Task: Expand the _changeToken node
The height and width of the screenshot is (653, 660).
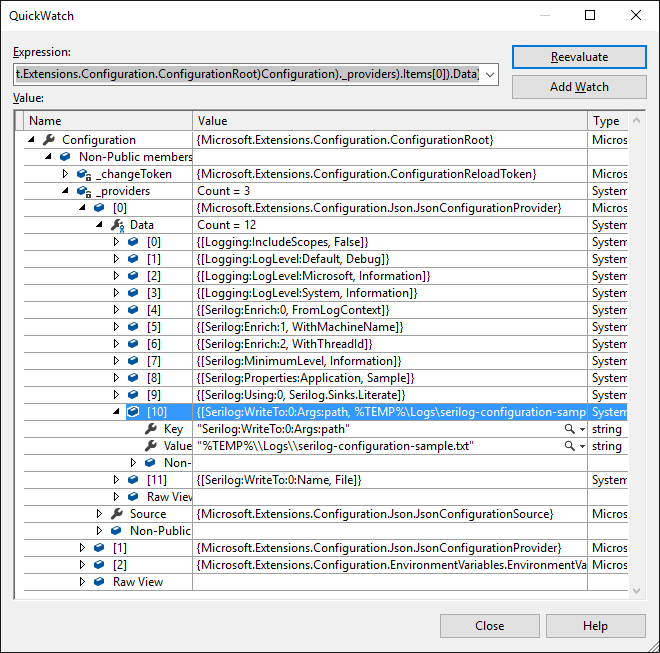Action: point(65,173)
